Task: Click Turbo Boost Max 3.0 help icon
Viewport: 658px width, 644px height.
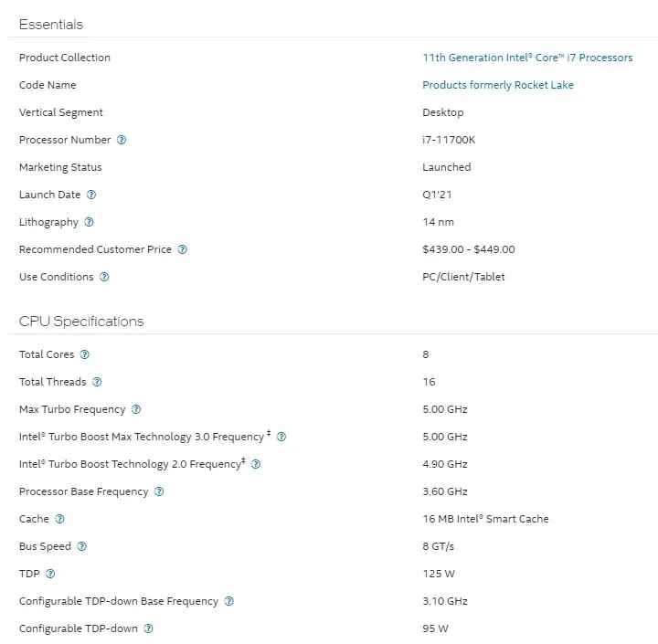Action: click(281, 437)
